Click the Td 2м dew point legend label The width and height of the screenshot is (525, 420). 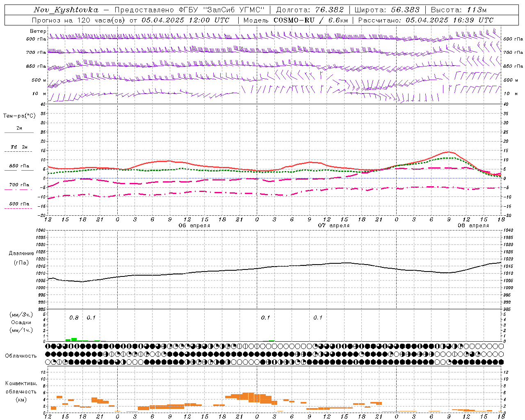pyautogui.click(x=19, y=147)
